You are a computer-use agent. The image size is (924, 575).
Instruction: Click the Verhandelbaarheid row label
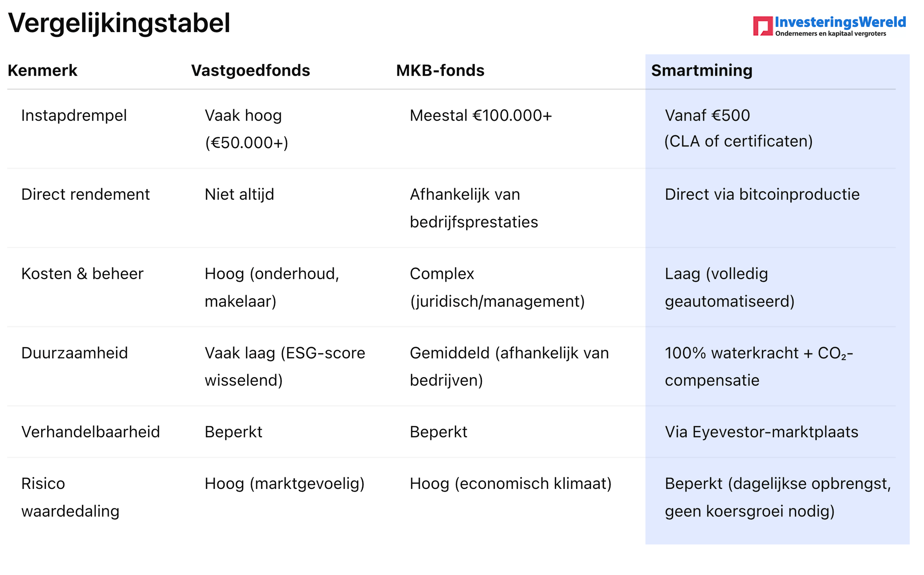point(90,432)
